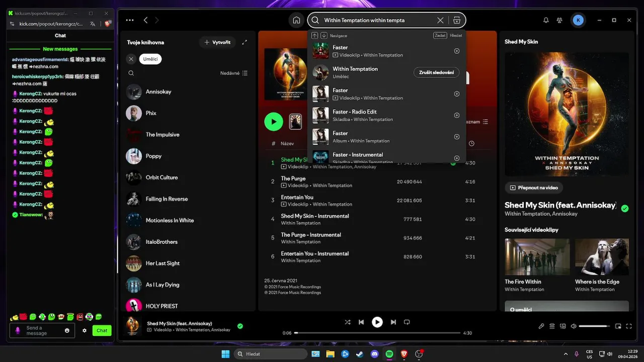
Task: Enter full screen with the expand icon
Action: [x=629, y=326]
